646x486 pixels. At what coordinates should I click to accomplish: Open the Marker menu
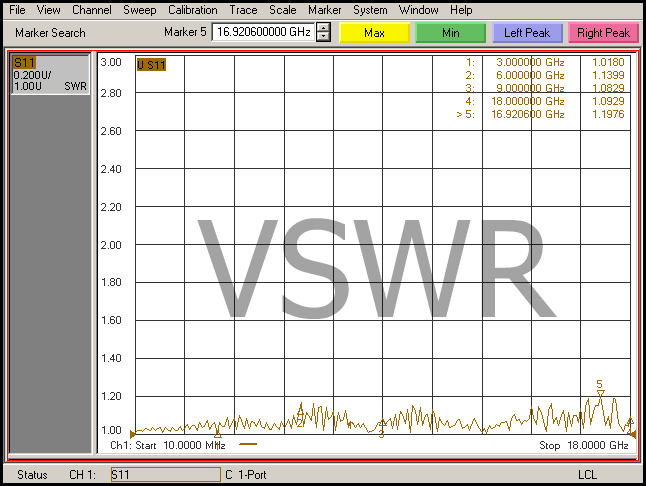click(324, 10)
